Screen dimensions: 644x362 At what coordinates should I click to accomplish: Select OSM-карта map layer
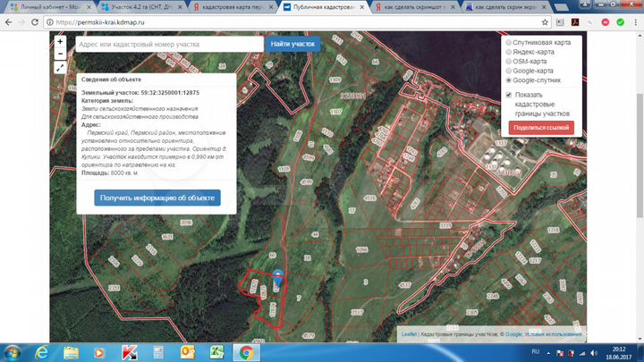click(x=510, y=61)
